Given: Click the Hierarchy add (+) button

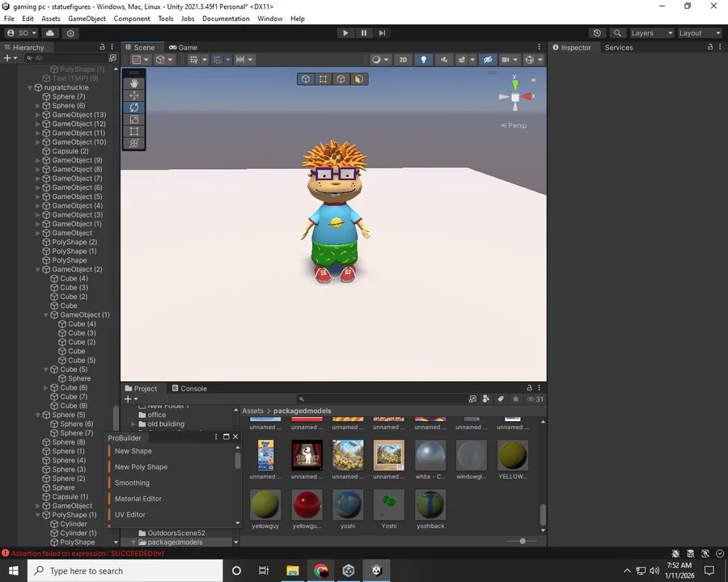Looking at the screenshot, I should 10,58.
